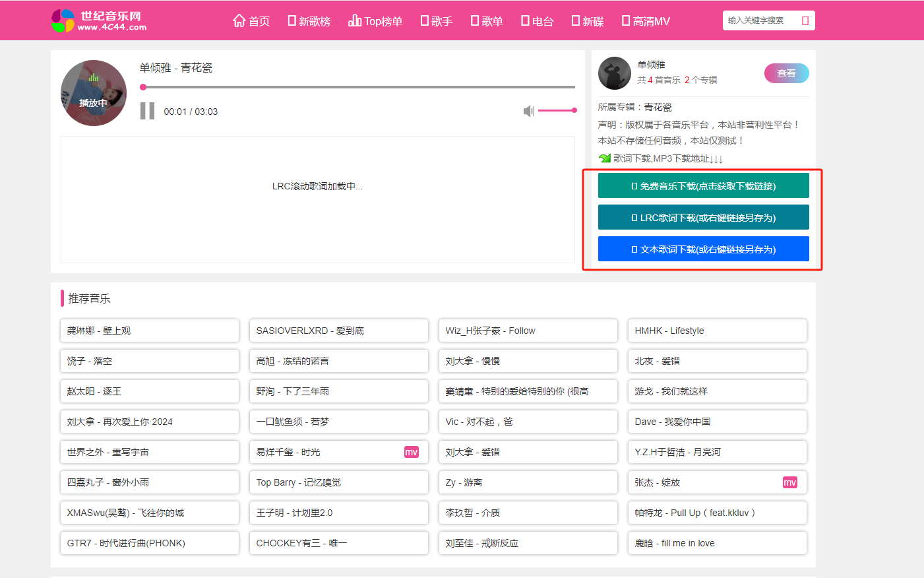Screen dimensions: 924x578
Task: Click the 文本歌词下载 blue button
Action: pos(704,249)
